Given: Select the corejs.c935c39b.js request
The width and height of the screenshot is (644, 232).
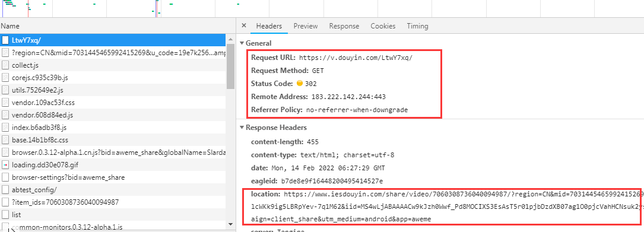Looking at the screenshot, I should (113, 78).
